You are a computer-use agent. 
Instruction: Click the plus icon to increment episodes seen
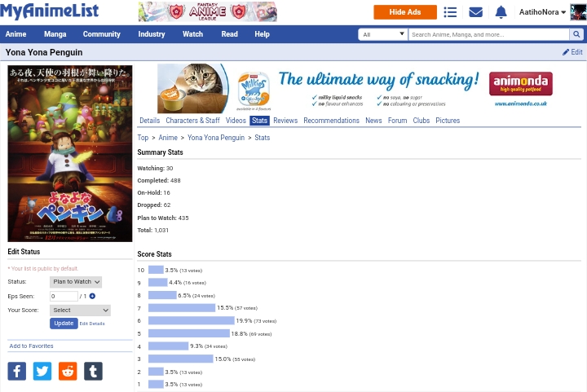pos(92,296)
